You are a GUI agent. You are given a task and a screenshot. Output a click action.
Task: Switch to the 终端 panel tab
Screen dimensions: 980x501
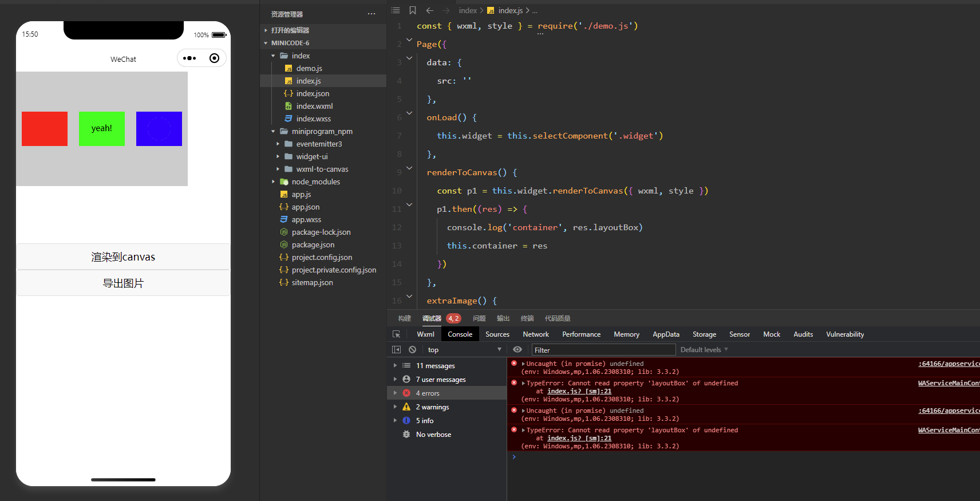(527, 318)
